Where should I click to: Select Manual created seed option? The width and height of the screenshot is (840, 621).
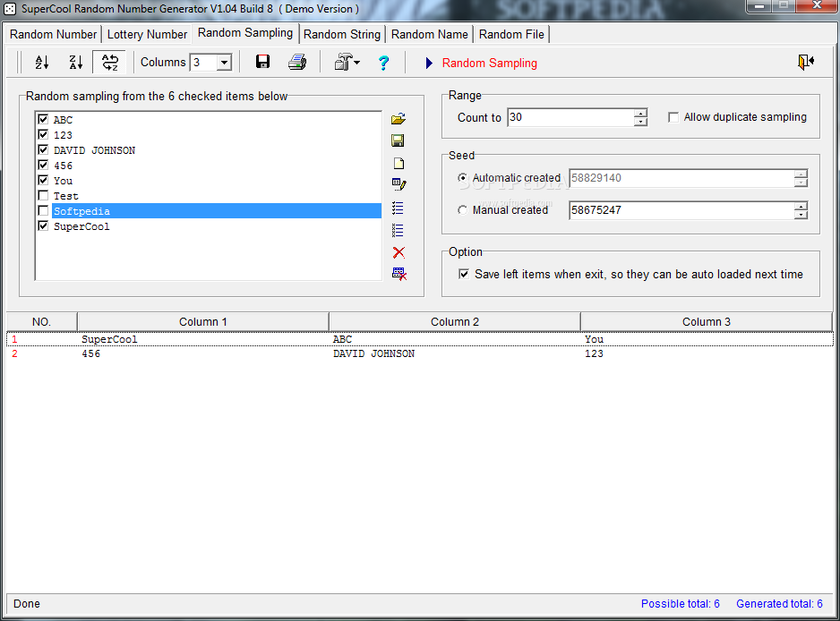coord(462,210)
